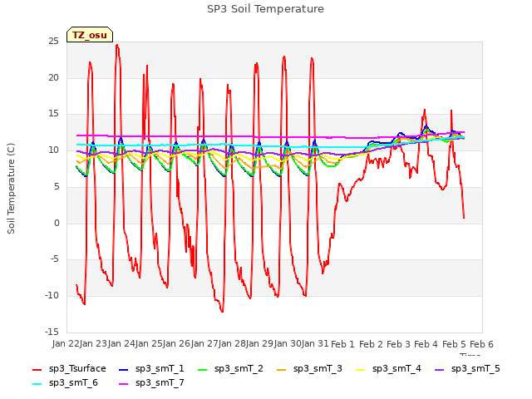Screen dimensions: 532x399
Task: Toggle sp3_smT_5 series in legend
Action: 467,369
